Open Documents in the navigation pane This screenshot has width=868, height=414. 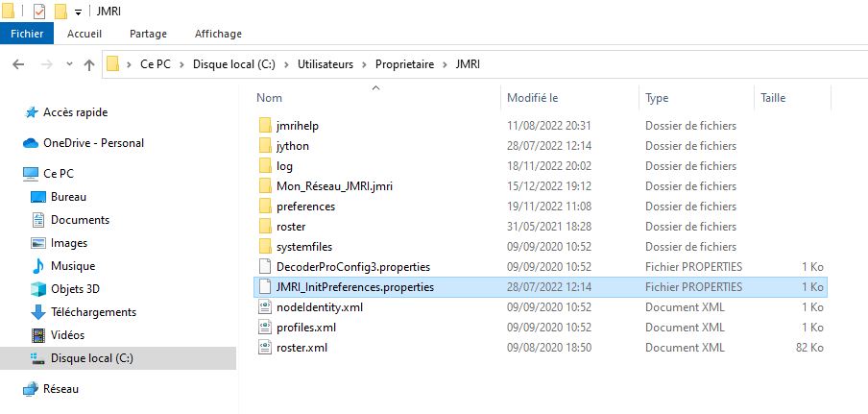tap(81, 220)
